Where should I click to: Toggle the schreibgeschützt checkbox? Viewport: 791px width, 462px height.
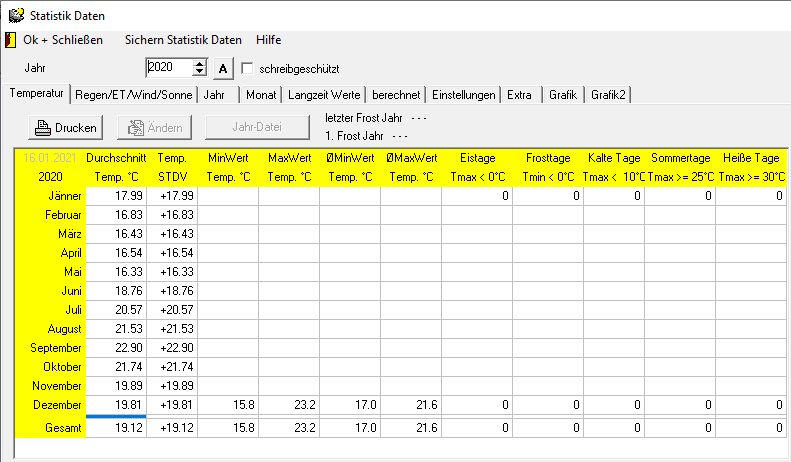(248, 69)
